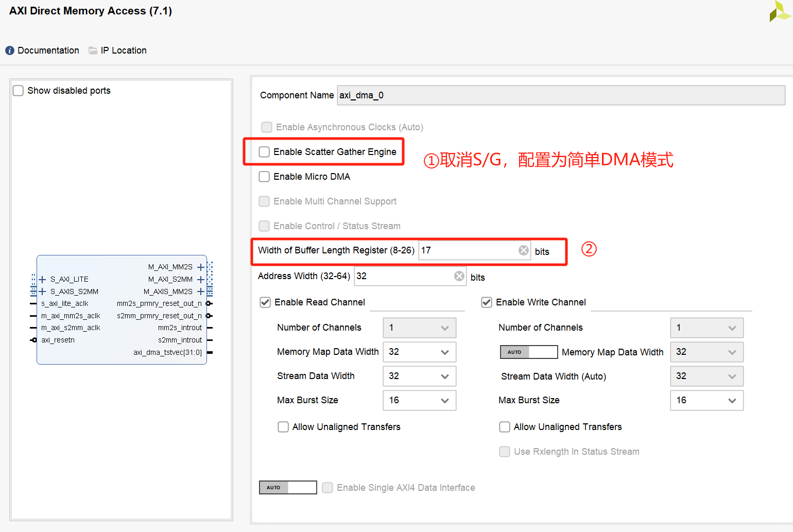Click the Xilinx logo in top right corner

780,11
